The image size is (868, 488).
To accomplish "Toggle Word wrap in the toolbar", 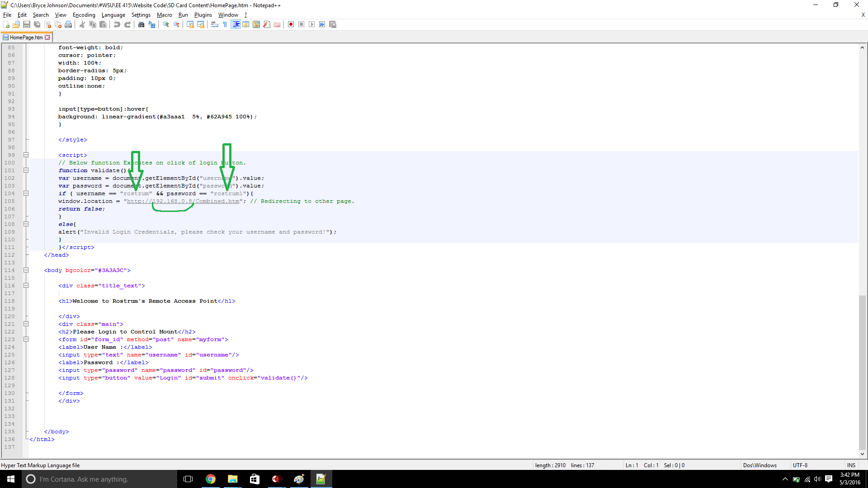I will pos(215,24).
